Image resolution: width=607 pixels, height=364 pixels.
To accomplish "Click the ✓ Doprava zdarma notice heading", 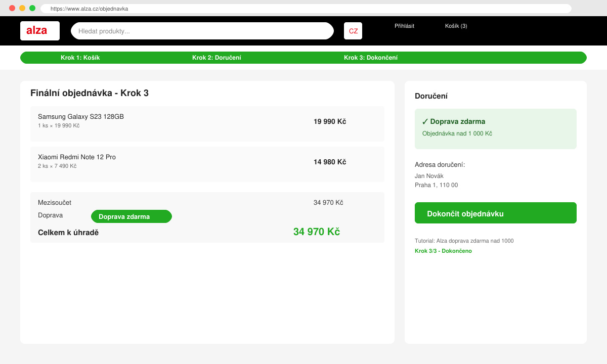I will 454,121.
